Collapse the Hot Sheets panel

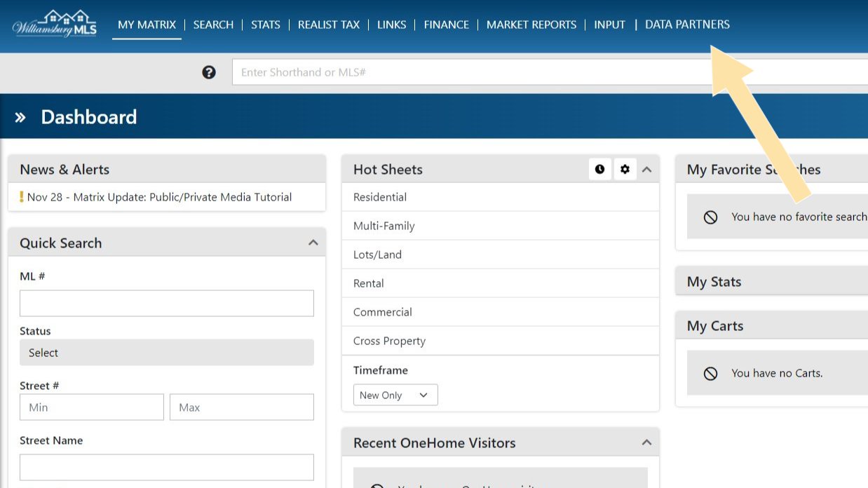tap(646, 168)
